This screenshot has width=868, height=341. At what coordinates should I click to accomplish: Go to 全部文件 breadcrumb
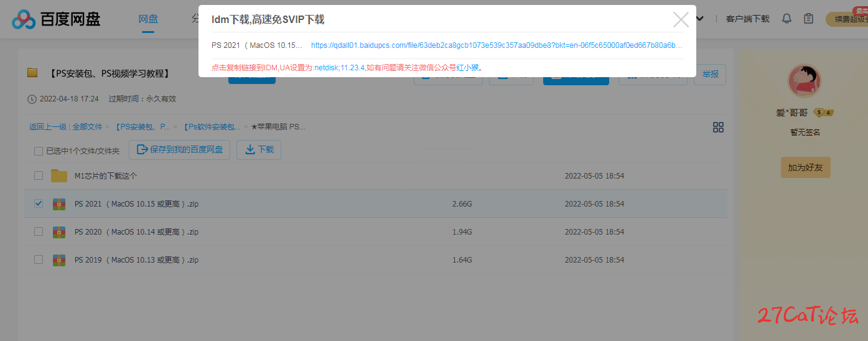87,126
